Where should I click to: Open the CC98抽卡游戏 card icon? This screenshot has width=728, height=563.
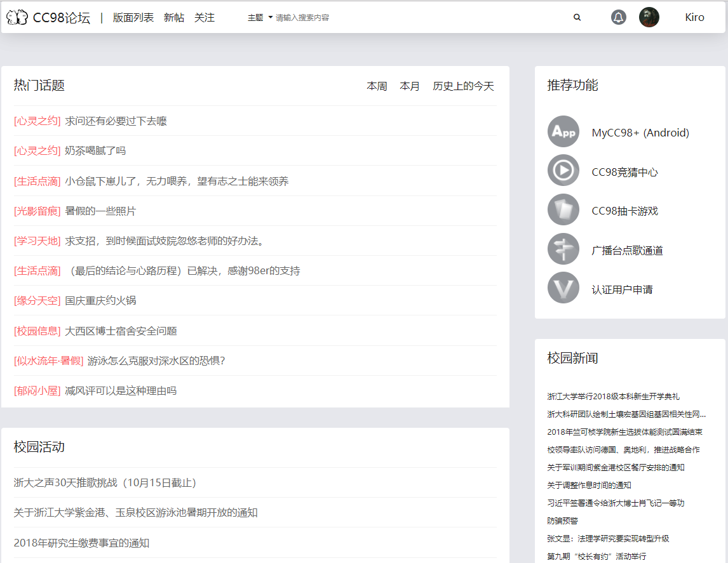[x=563, y=211]
